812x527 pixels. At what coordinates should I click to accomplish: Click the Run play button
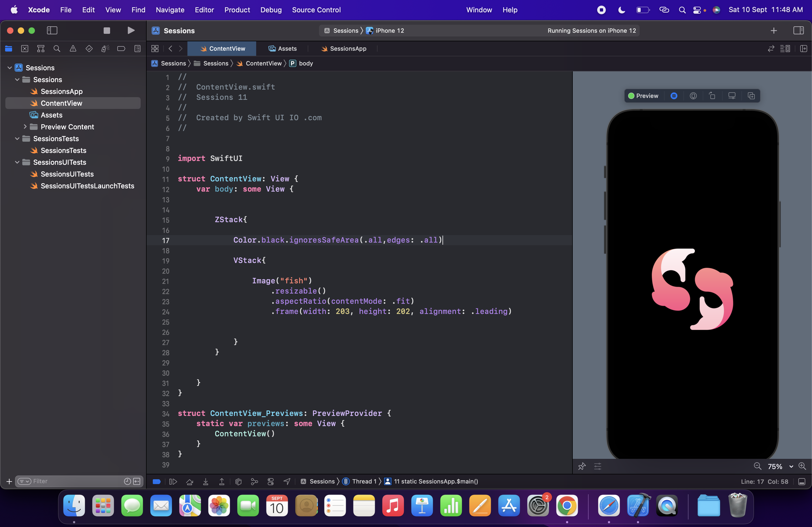(x=131, y=31)
